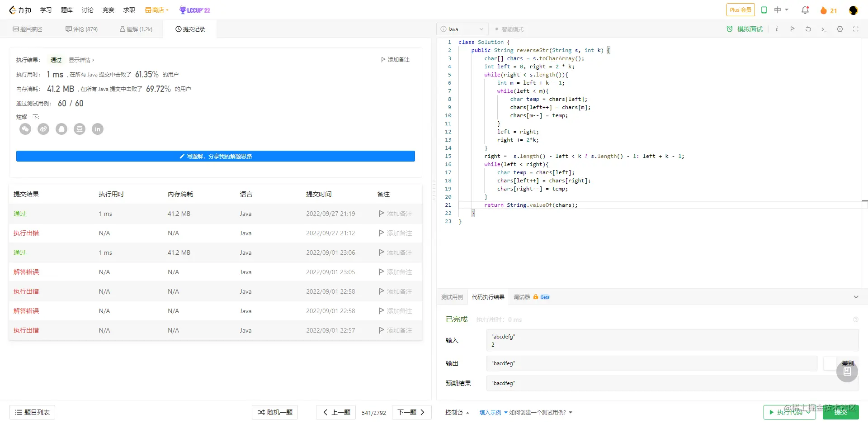Open the LCCUP'22 contest banner icon
868x424 pixels.
click(x=195, y=10)
